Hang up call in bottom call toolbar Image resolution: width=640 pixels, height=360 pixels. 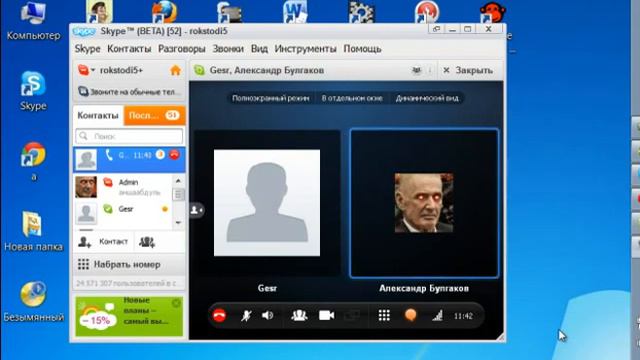tap(219, 315)
